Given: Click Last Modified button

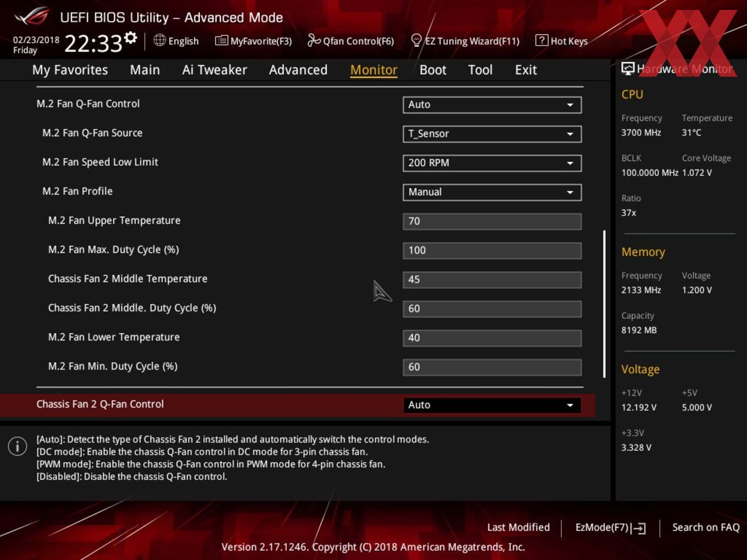Looking at the screenshot, I should [519, 528].
